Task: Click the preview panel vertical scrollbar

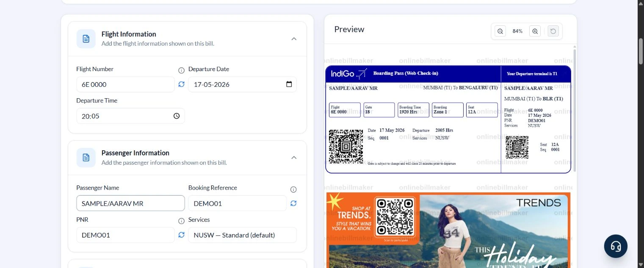Action: (x=575, y=110)
